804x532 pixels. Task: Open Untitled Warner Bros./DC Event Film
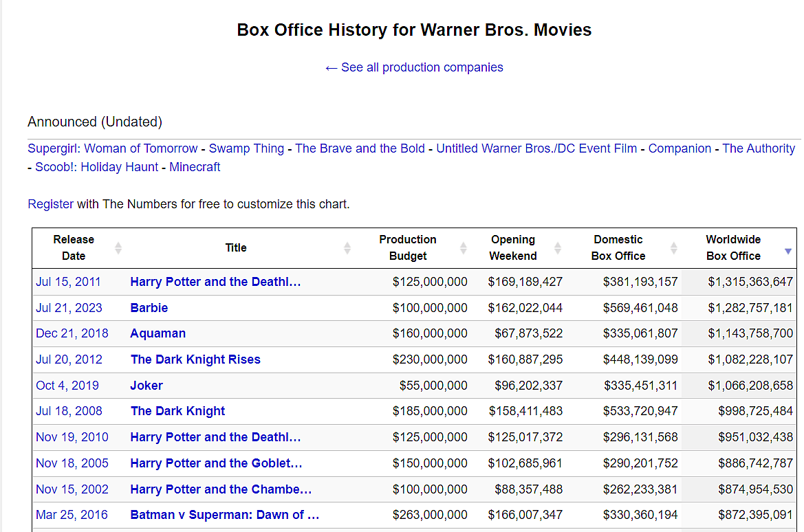coord(536,148)
